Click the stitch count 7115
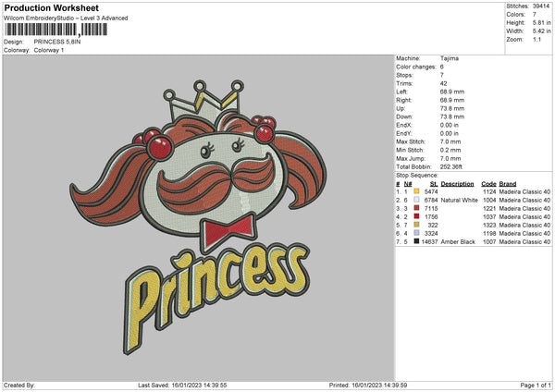 pos(431,208)
